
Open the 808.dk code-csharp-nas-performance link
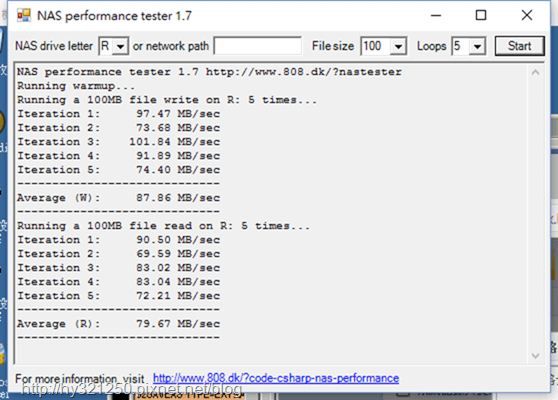coord(276,378)
